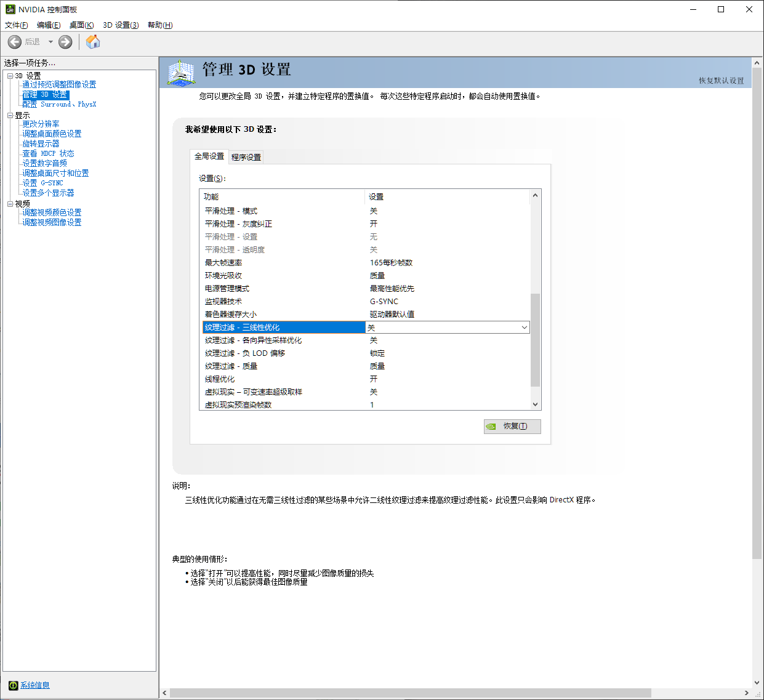Select the 平滑处理 - 模式 row
Screen dimensions: 764x700
[x=366, y=211]
